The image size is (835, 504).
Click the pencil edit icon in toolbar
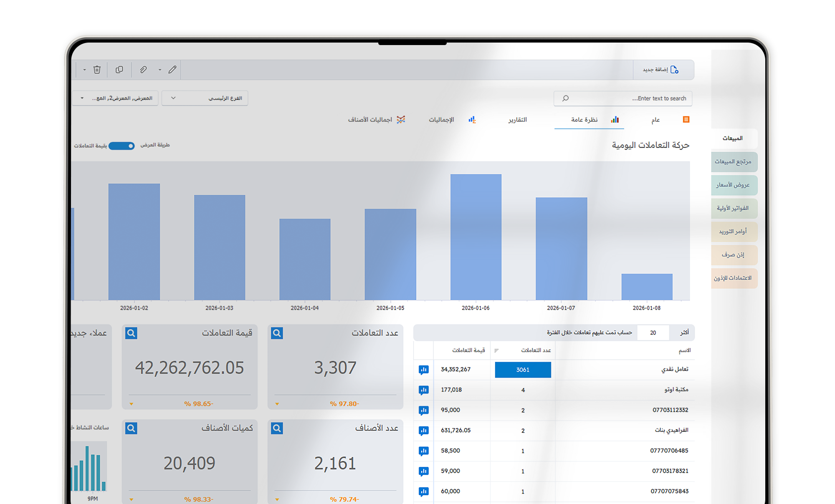tap(172, 70)
